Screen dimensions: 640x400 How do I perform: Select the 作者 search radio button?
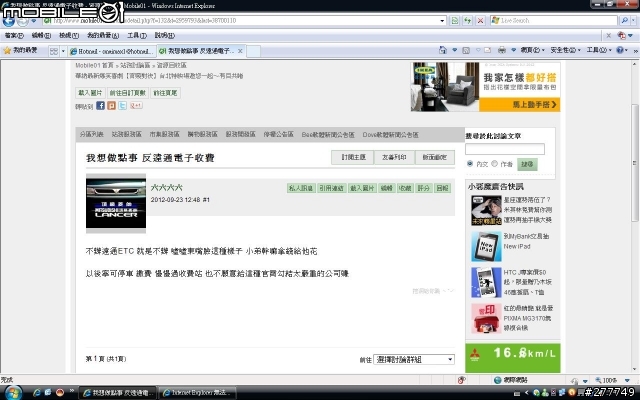click(494, 164)
